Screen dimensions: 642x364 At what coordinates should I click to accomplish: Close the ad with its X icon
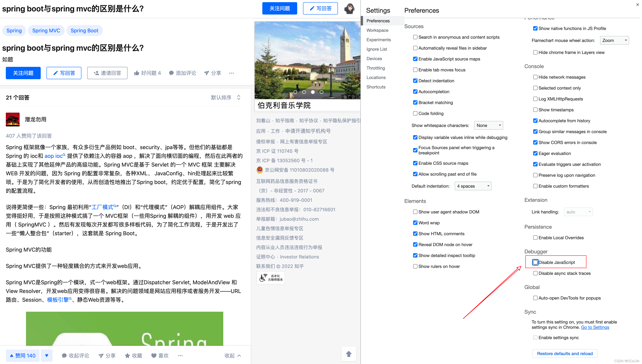click(x=359, y=97)
